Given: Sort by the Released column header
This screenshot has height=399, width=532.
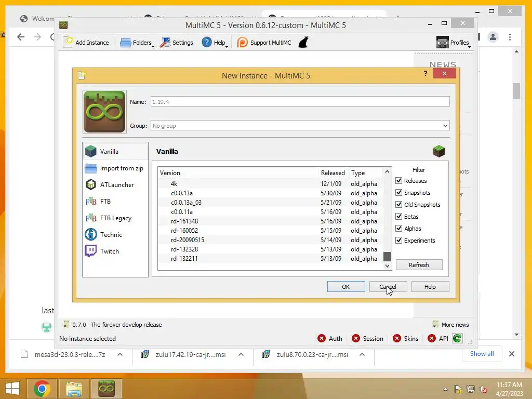Looking at the screenshot, I should (x=333, y=172).
